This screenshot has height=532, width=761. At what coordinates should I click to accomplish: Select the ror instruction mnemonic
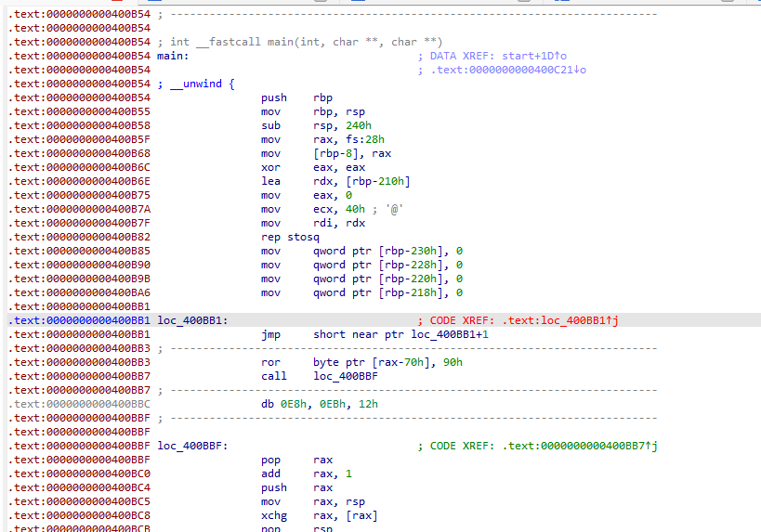(x=271, y=362)
